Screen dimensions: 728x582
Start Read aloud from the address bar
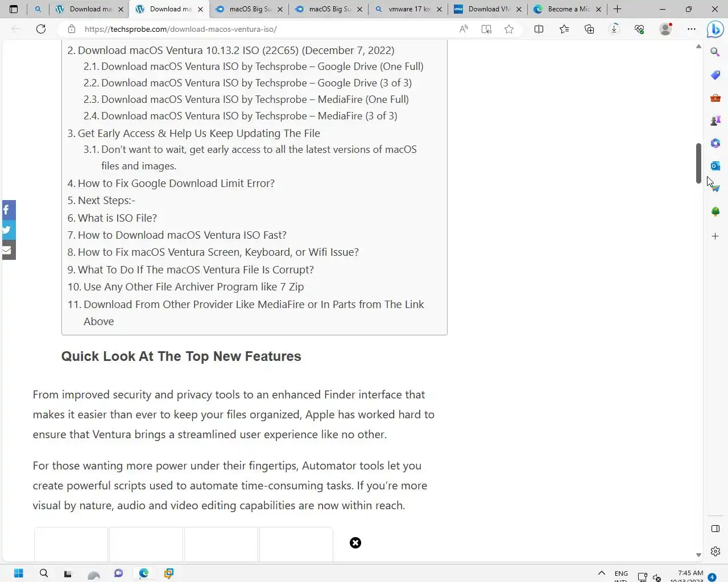[464, 29]
